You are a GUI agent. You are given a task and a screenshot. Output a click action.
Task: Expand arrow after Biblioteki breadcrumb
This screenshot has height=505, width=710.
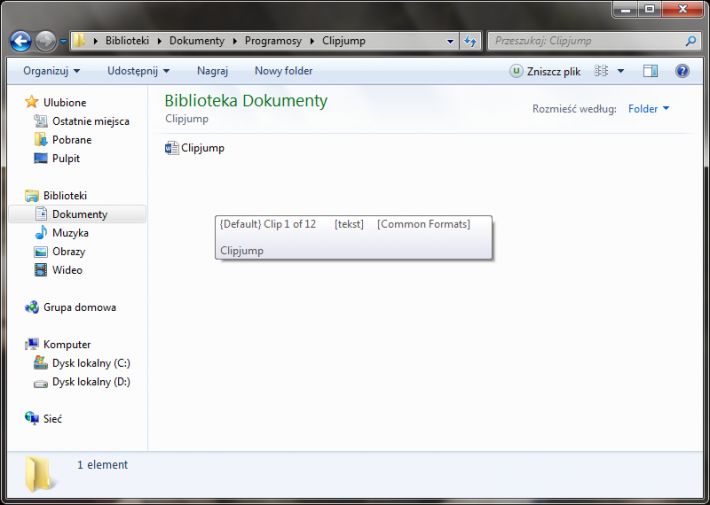click(159, 41)
